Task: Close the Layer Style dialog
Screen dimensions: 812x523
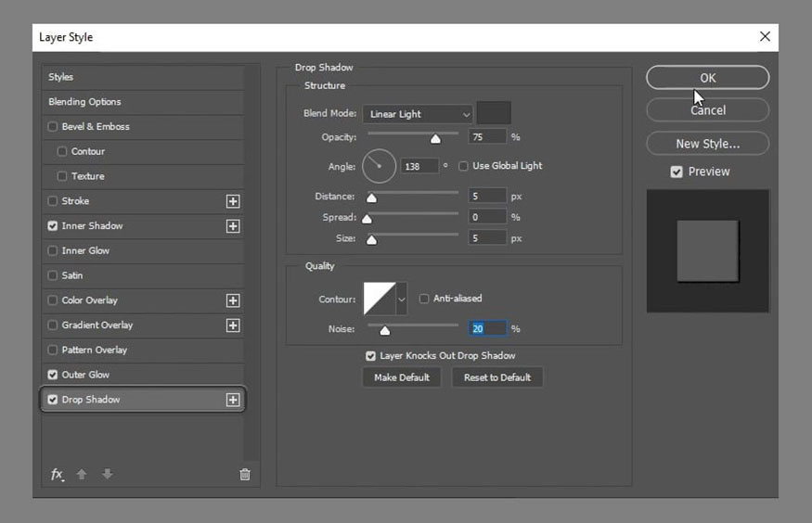Action: 765,37
